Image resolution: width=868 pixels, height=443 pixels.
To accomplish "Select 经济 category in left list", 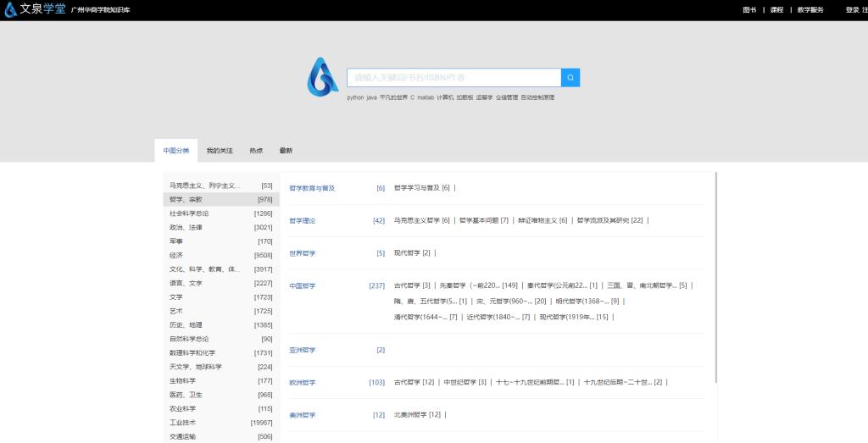I will (176, 255).
